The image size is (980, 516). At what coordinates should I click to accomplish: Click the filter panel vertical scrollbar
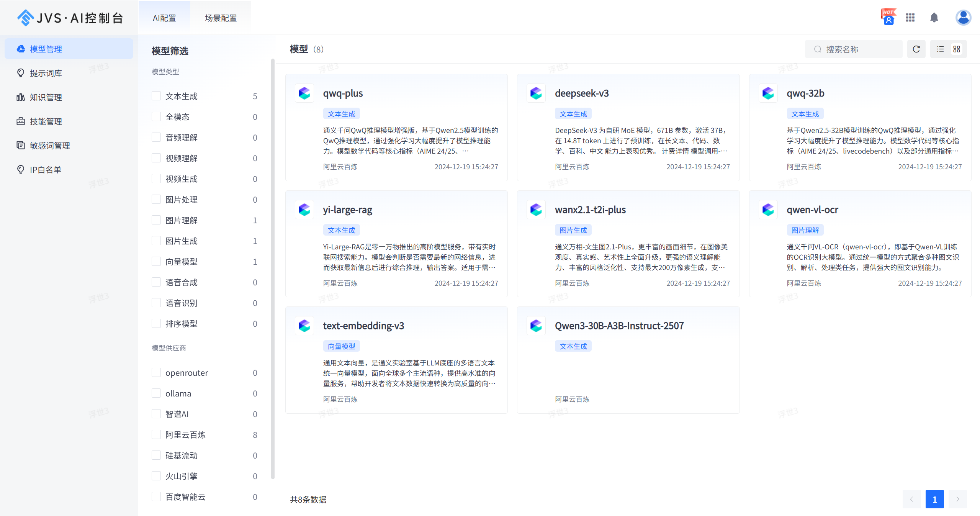[273, 268]
